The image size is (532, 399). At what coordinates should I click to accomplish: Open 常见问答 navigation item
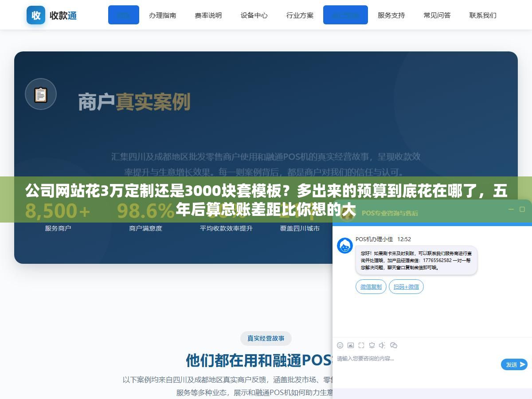coord(437,15)
